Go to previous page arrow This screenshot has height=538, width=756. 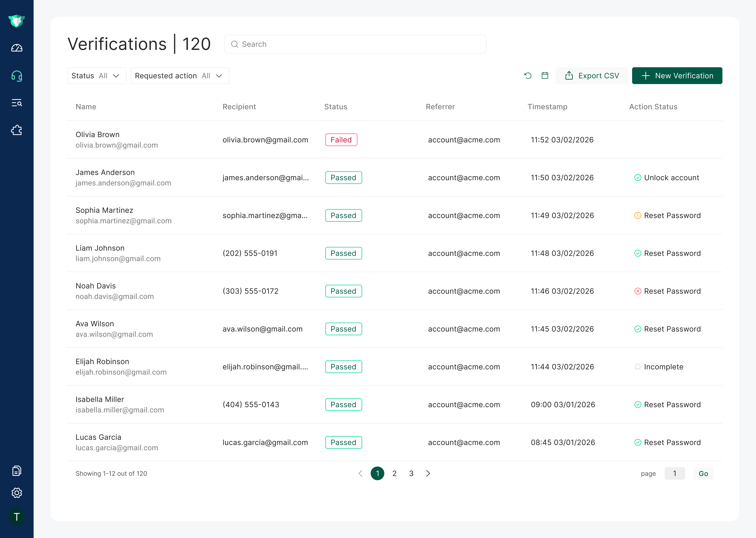[x=360, y=473]
